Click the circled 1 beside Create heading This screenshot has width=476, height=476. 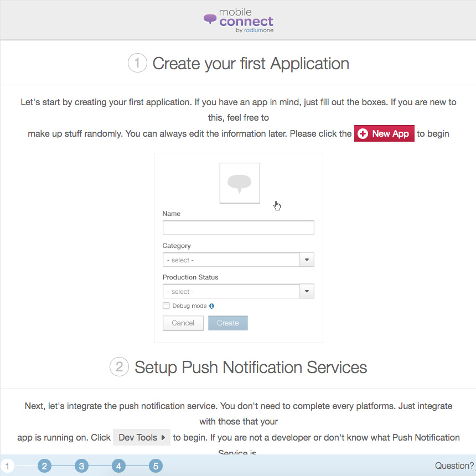137,63
